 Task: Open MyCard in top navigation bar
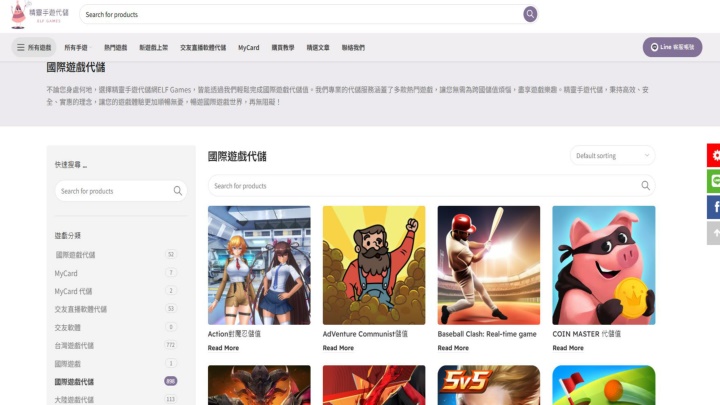pos(248,47)
